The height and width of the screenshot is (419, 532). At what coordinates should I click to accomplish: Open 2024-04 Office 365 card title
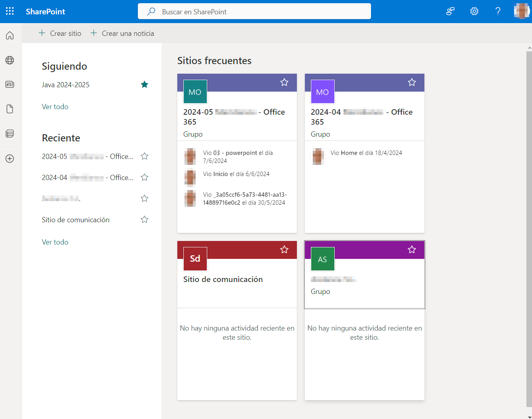tap(362, 117)
